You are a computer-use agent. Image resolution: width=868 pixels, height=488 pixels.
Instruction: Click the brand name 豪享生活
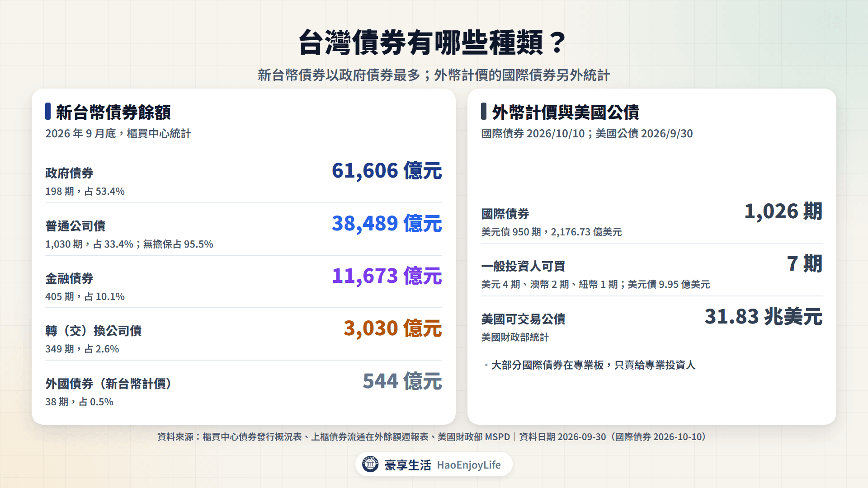pos(408,465)
